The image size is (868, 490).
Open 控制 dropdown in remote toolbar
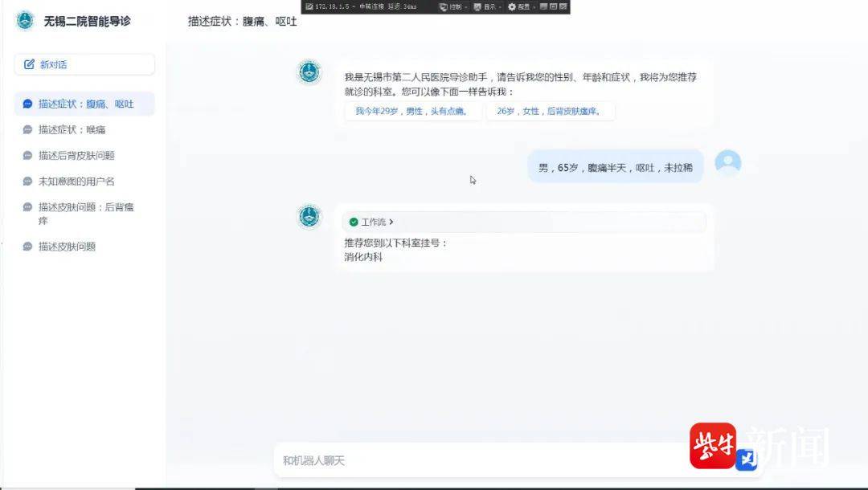[x=452, y=6]
